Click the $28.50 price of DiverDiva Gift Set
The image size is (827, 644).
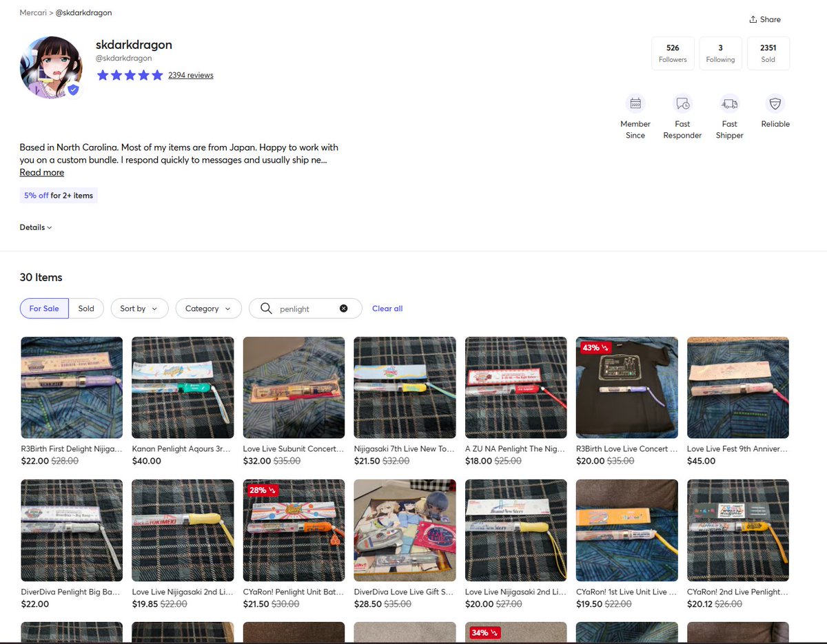(369, 604)
